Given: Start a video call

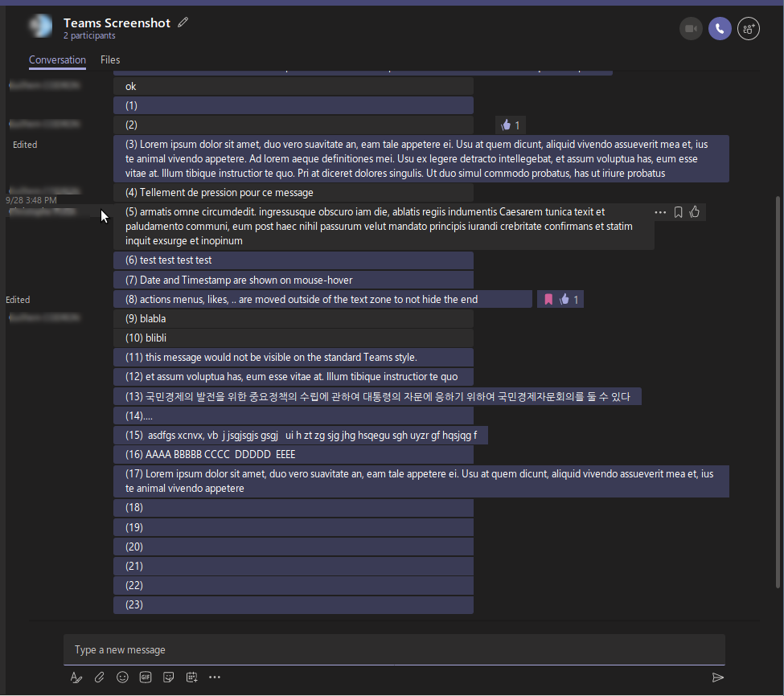Looking at the screenshot, I should tap(691, 28).
